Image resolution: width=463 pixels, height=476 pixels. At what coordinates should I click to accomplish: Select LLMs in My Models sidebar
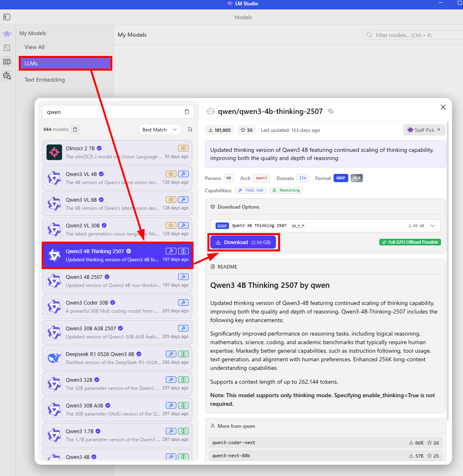[x=65, y=63]
